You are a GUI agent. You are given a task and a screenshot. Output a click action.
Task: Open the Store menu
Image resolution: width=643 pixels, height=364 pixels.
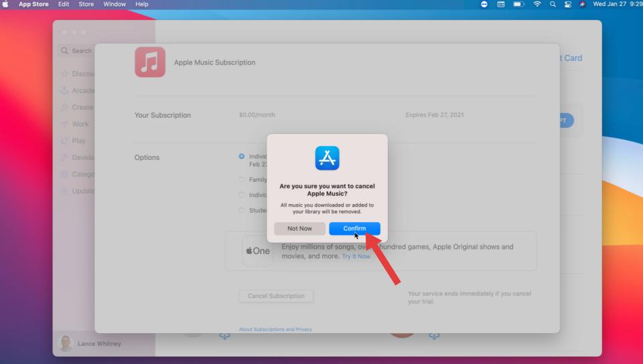click(x=86, y=4)
